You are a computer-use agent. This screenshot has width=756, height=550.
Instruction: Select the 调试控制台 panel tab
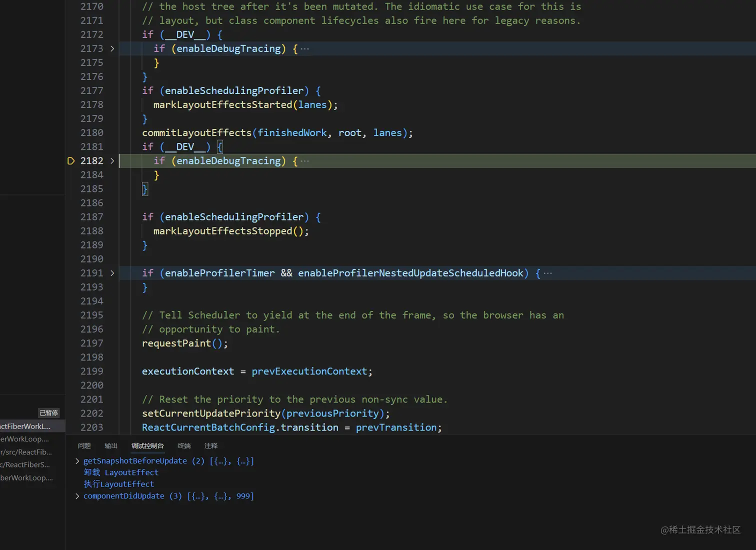(147, 445)
